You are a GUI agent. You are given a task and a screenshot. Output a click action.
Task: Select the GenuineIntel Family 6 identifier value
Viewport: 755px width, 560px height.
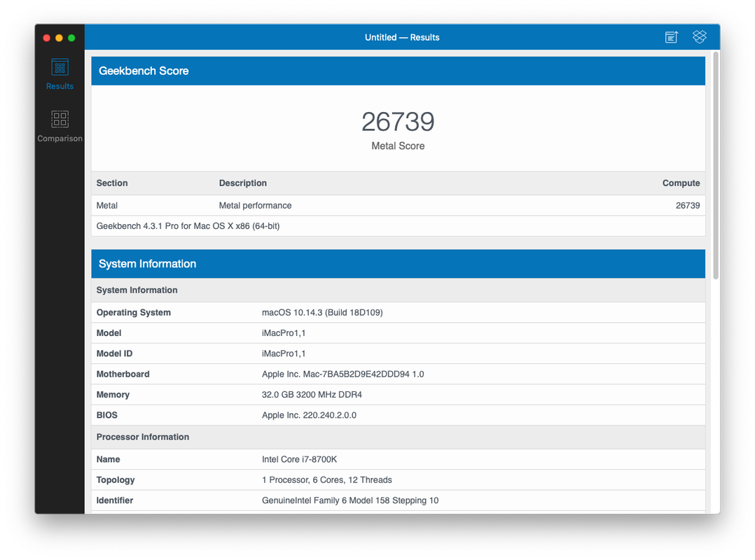point(350,500)
